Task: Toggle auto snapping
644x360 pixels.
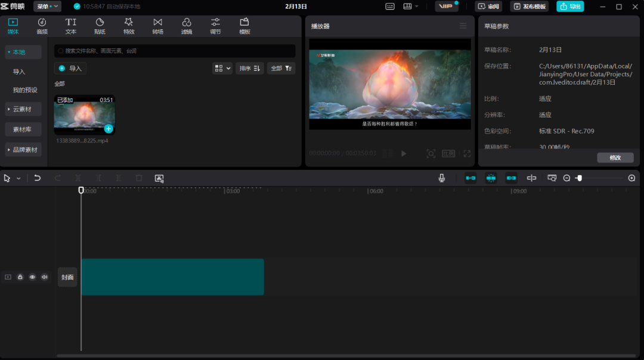Action: click(x=491, y=178)
